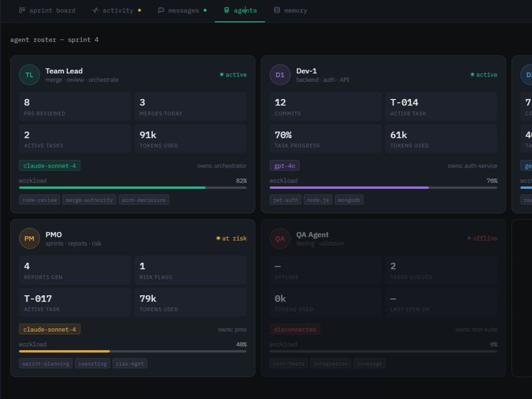Screen dimensions: 532x399
Task: Click the LAST SEEN 2H tile
Action: pyautogui.click(x=441, y=302)
